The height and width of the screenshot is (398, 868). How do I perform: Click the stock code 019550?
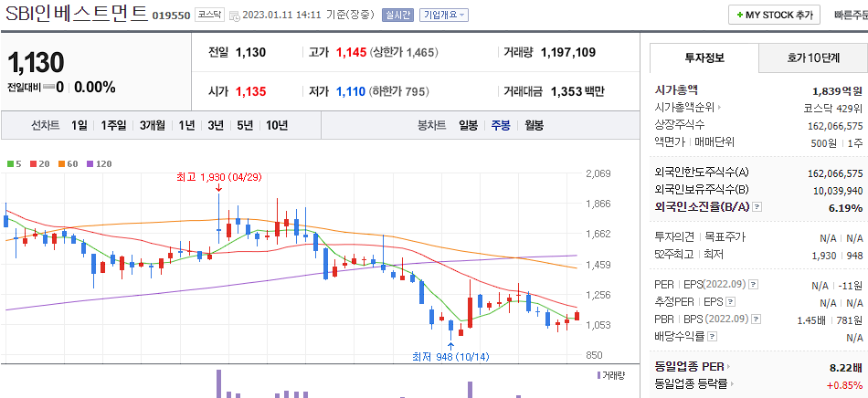171,16
